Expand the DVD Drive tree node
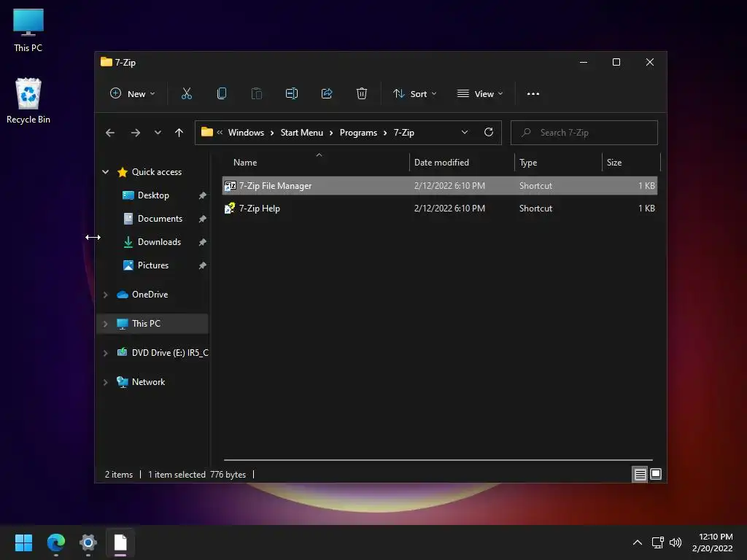Viewport: 747px width, 560px height. 105,353
